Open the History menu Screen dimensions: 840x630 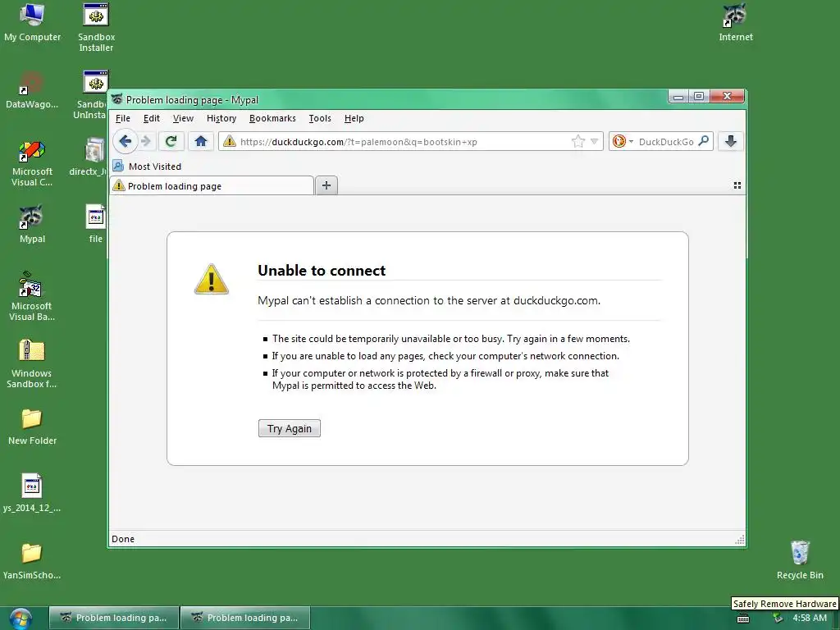click(x=221, y=118)
